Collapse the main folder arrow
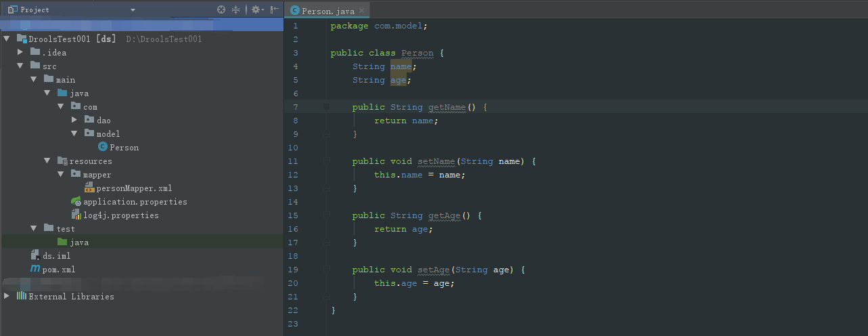The width and height of the screenshot is (868, 336). 34,79
